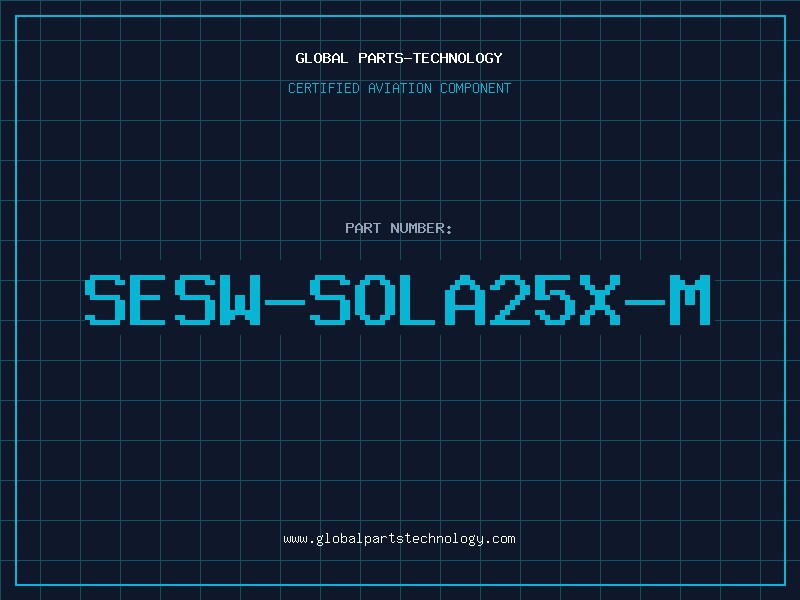Screen dimensions: 800x600
Task: Click the word NUMBER: in label
Action: 421,228
